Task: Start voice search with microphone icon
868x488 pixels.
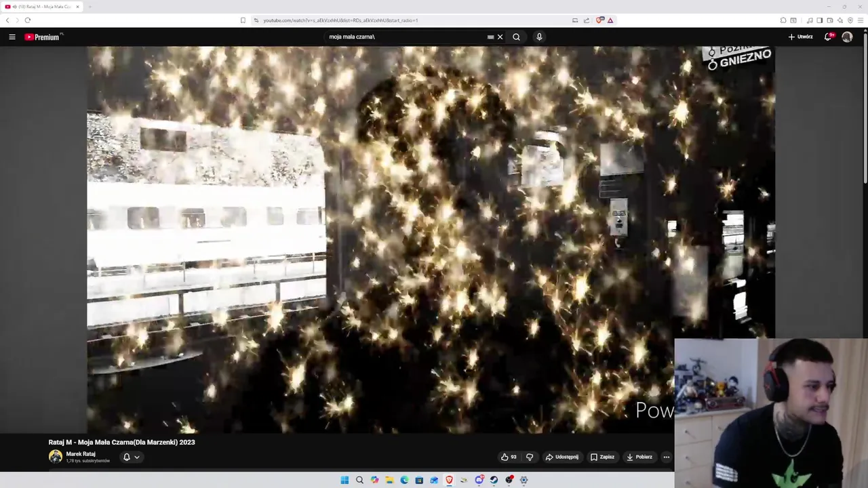Action: coord(539,37)
